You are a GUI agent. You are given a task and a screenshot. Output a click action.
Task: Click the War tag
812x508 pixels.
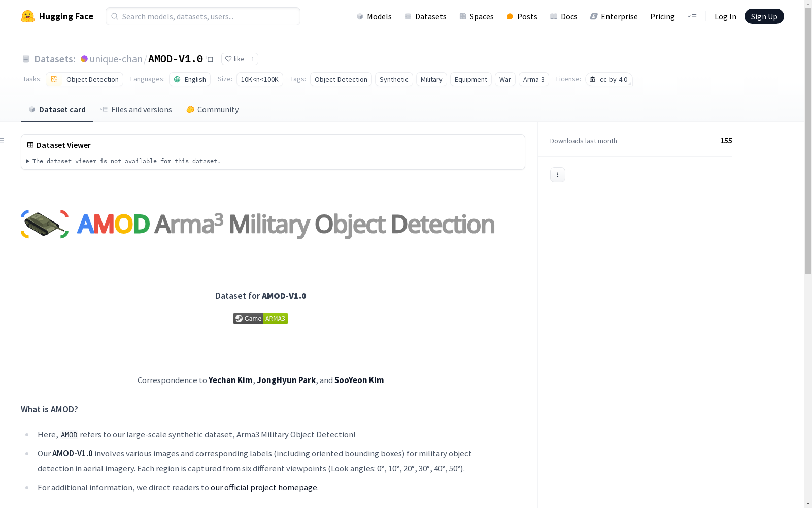pyautogui.click(x=505, y=79)
